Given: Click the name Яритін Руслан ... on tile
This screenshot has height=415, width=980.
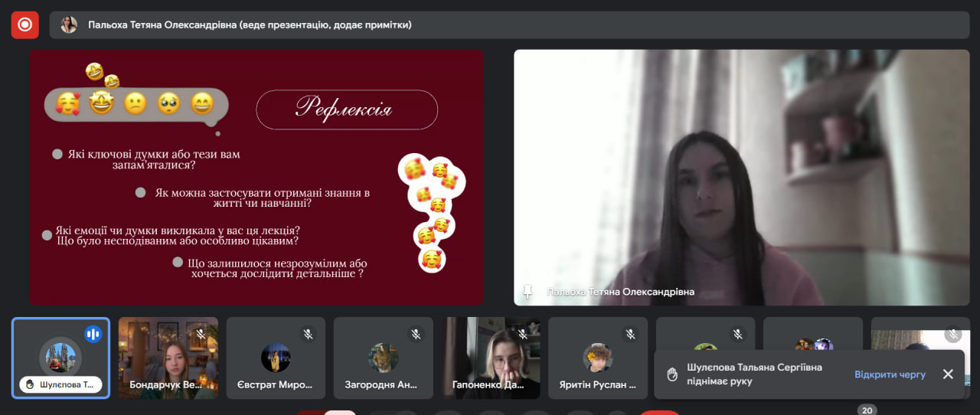Looking at the screenshot, I should tap(598, 385).
